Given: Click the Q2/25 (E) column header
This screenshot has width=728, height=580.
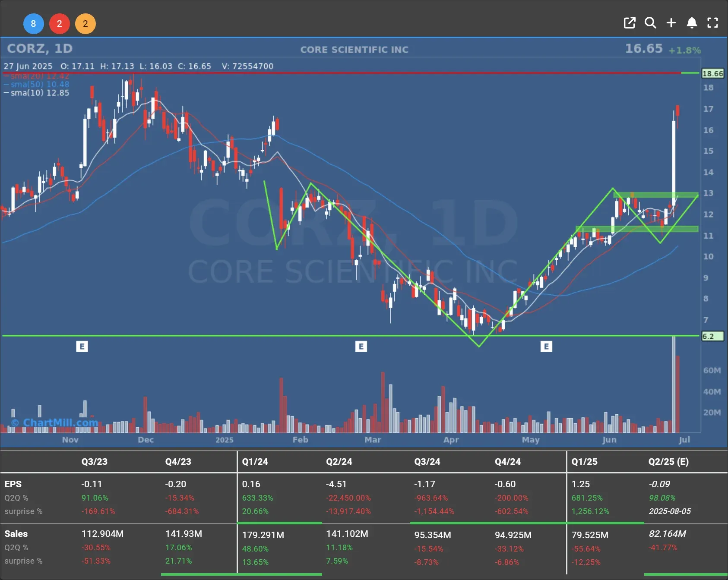Looking at the screenshot, I should point(668,461).
